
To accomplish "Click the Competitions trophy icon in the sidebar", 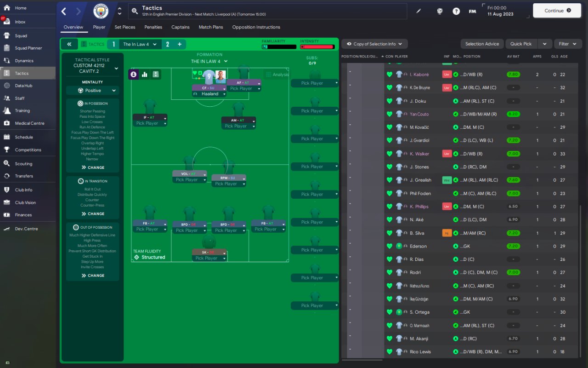I will coord(7,149).
